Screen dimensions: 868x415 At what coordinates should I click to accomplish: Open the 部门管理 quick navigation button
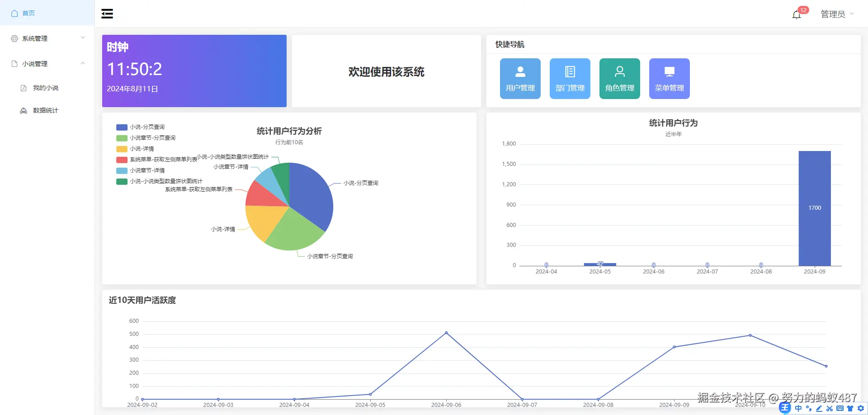point(570,79)
